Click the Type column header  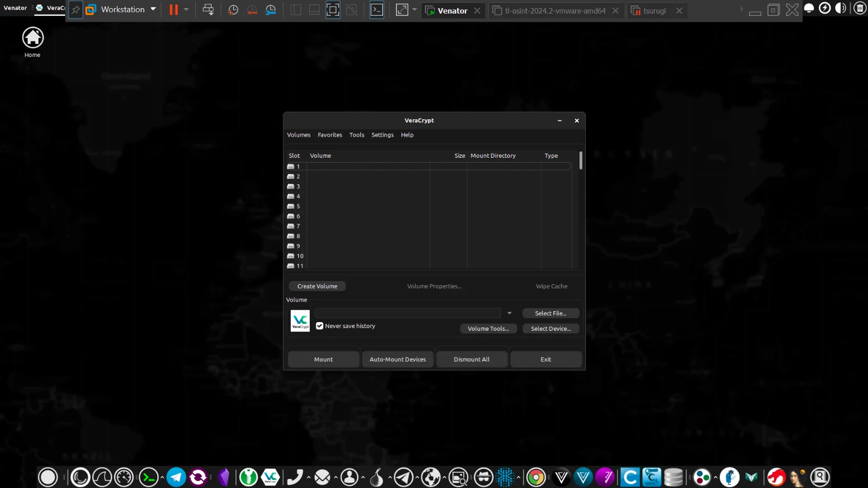pyautogui.click(x=551, y=156)
